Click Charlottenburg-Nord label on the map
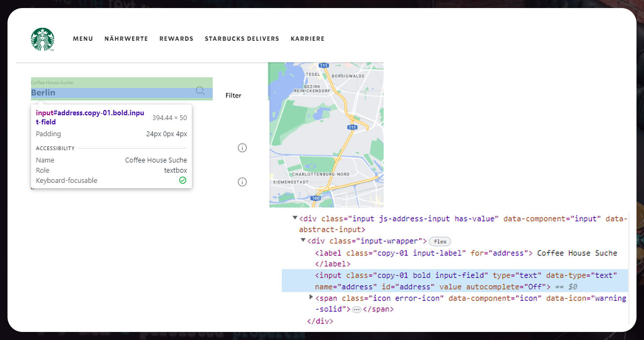The image size is (644, 340). pyautogui.click(x=320, y=174)
